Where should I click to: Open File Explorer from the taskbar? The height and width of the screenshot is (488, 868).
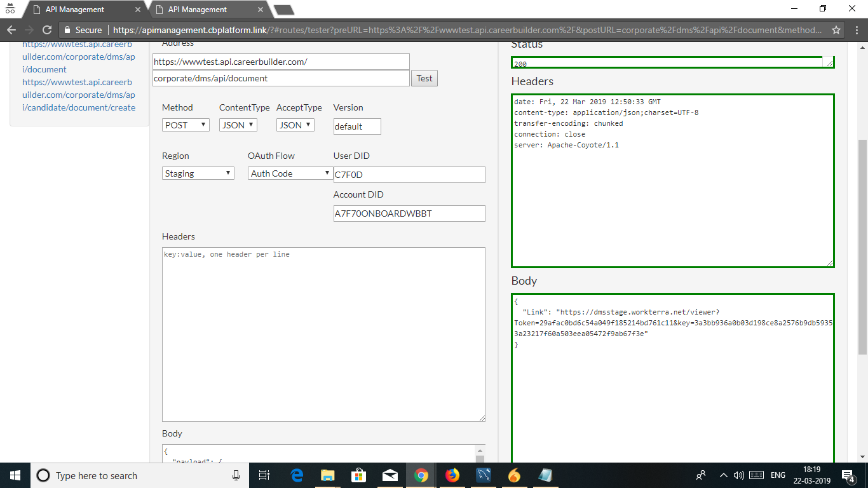point(328,475)
